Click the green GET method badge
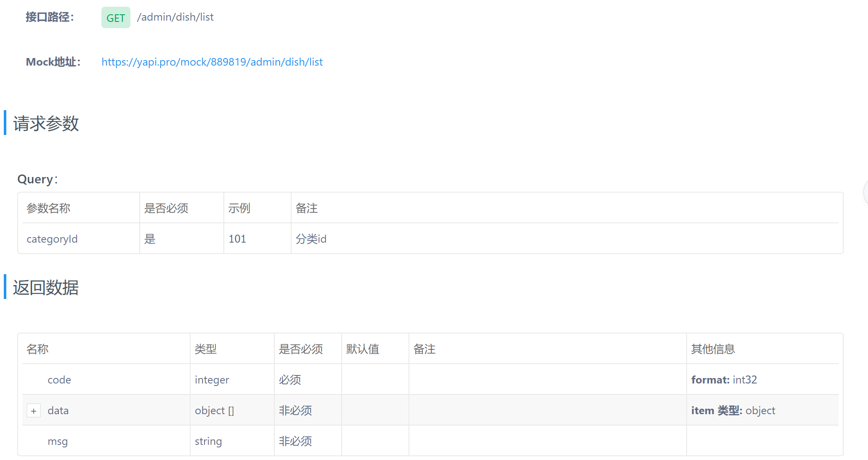The width and height of the screenshot is (868, 460). point(116,18)
